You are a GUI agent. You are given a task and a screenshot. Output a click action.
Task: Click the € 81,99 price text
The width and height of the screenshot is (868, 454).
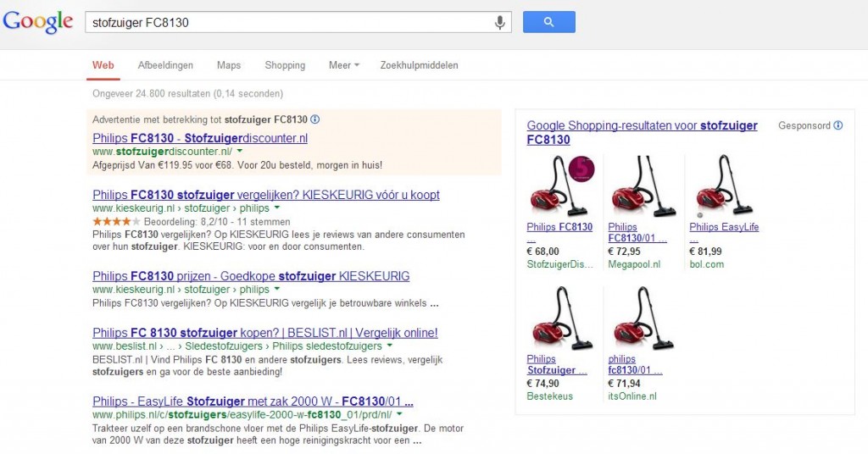pos(705,251)
